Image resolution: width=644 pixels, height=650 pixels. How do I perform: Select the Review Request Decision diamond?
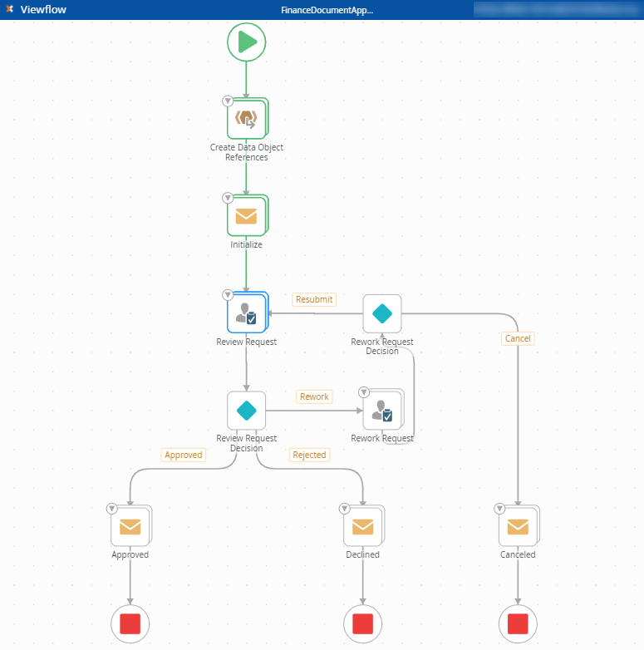tap(246, 411)
